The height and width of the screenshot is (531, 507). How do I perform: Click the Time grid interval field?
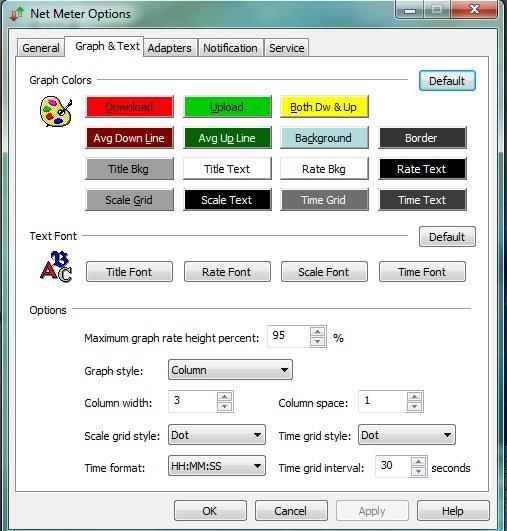click(x=393, y=466)
